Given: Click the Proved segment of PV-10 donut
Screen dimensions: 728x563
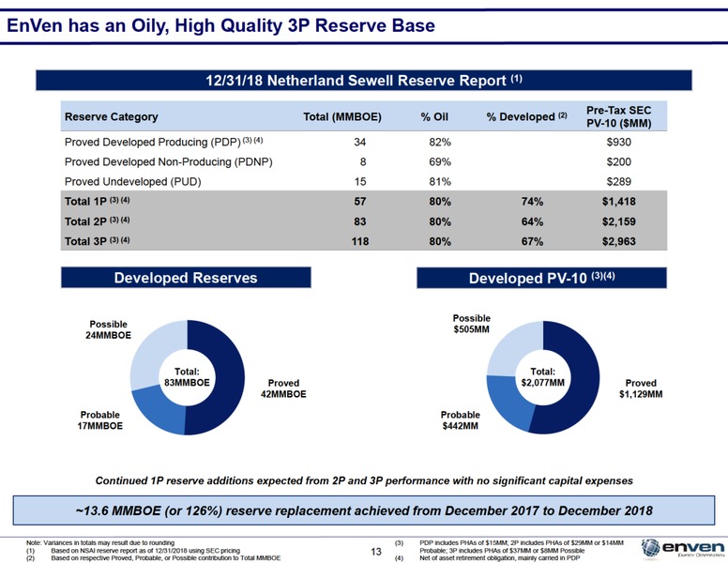Looking at the screenshot, I should (x=585, y=377).
